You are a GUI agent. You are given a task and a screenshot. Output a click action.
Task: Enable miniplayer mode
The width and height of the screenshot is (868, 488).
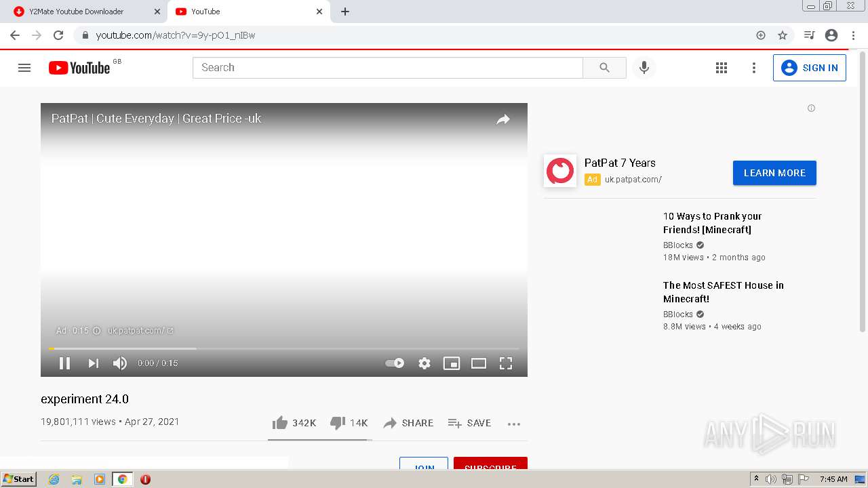point(452,363)
